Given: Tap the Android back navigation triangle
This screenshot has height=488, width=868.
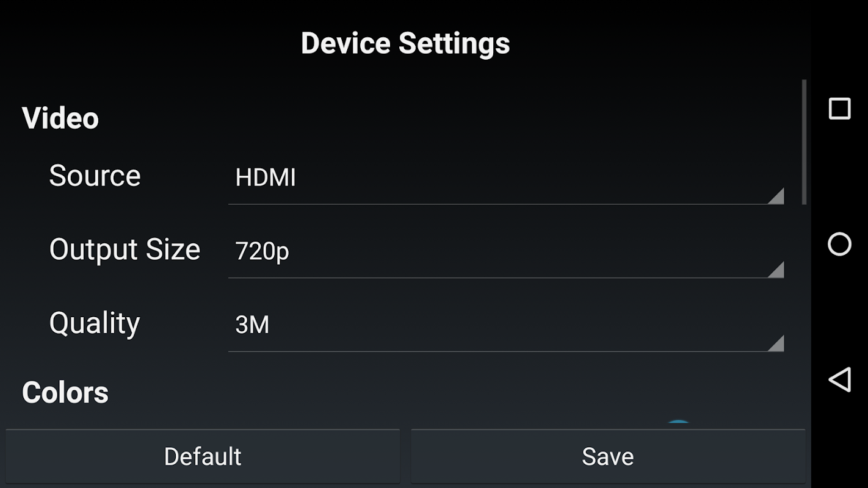Looking at the screenshot, I should click(x=839, y=379).
